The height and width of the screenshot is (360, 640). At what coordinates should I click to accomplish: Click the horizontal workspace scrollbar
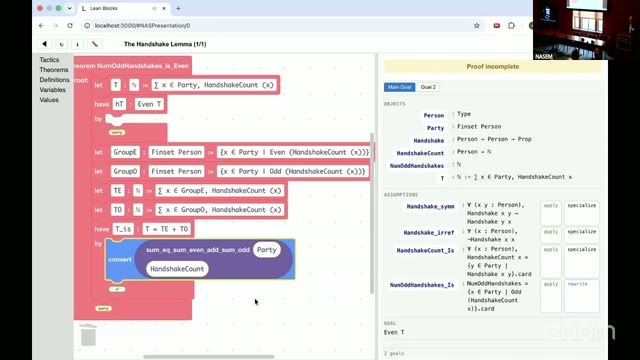(x=208, y=357)
